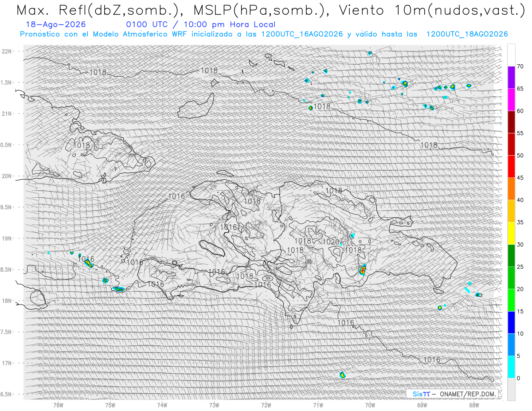Select the dark green 25-30 dBZ band
This screenshot has width=532, height=411.
click(511, 256)
